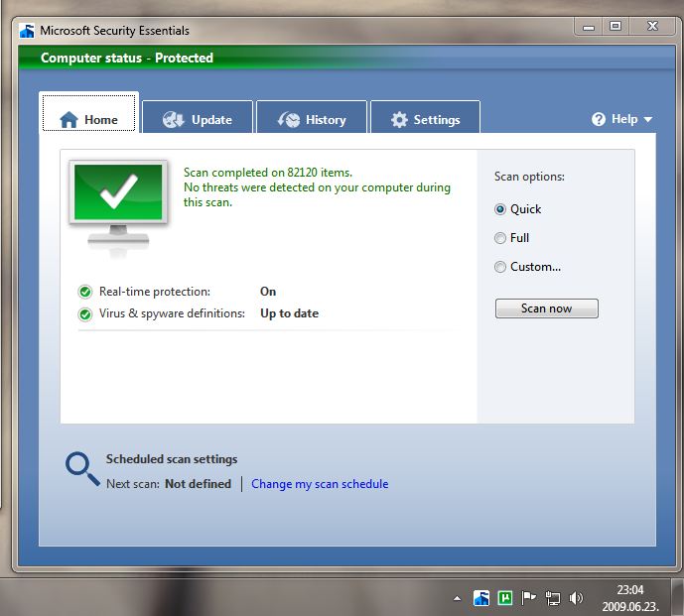Click the 'Scheduled scan settings' heading

(x=172, y=459)
